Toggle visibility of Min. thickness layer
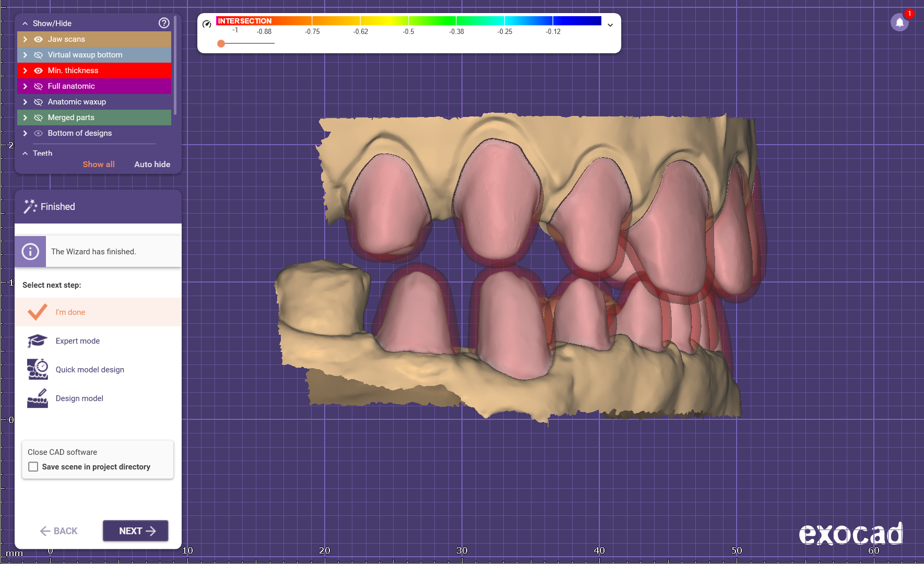The width and height of the screenshot is (924, 564). [38, 70]
